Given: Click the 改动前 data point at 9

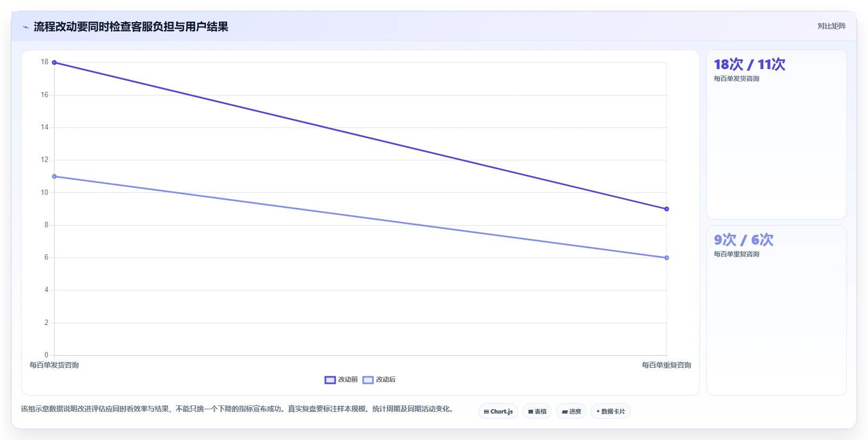Looking at the screenshot, I should tap(666, 209).
